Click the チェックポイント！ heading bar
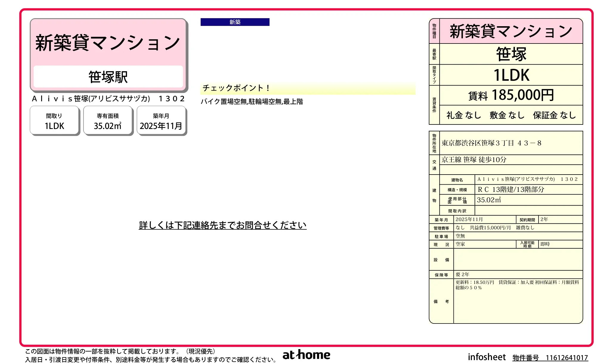The height and width of the screenshot is (364, 613). [x=308, y=88]
